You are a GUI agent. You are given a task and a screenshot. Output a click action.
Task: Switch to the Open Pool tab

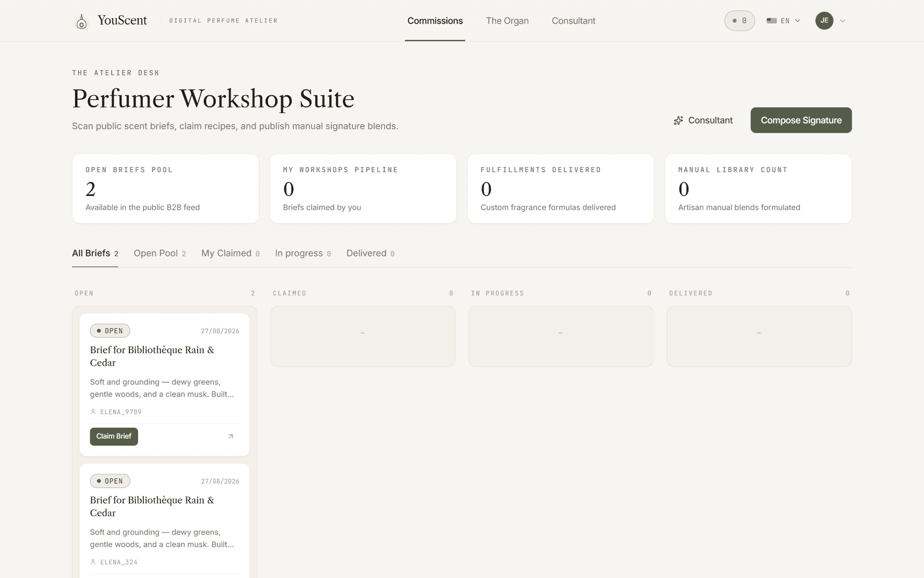(x=160, y=253)
